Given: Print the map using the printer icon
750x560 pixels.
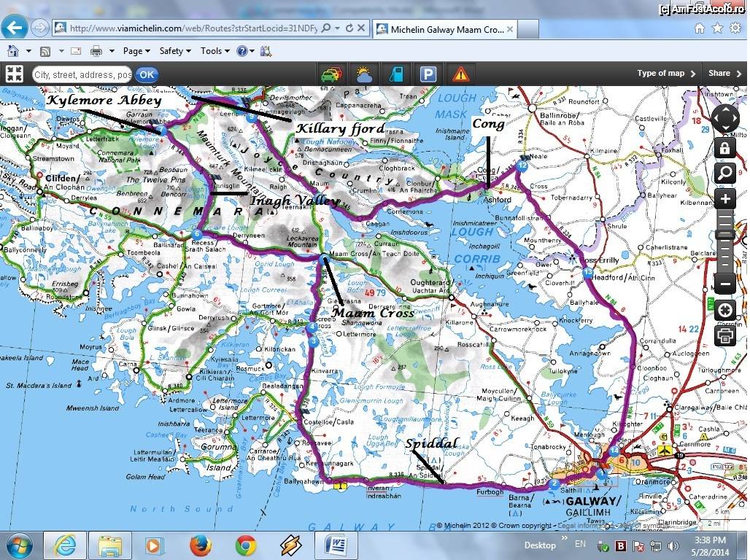Looking at the screenshot, I should 724,335.
